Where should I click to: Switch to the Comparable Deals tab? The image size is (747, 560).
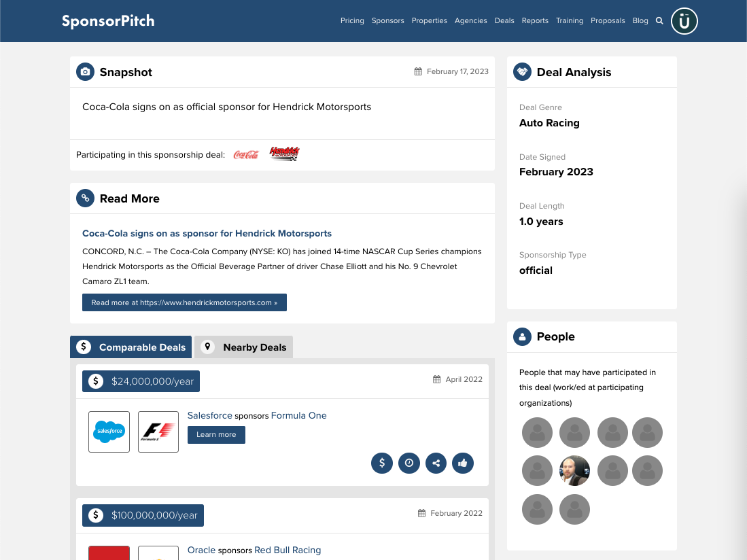click(131, 347)
